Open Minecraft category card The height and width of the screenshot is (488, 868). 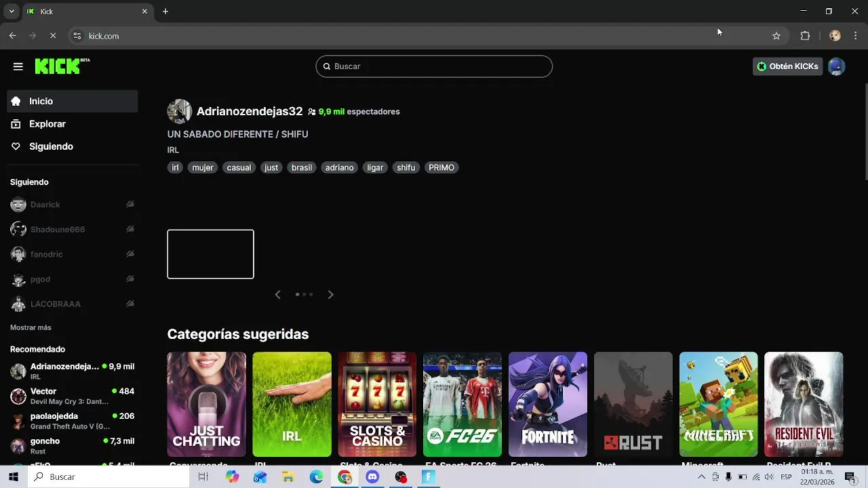pos(718,405)
